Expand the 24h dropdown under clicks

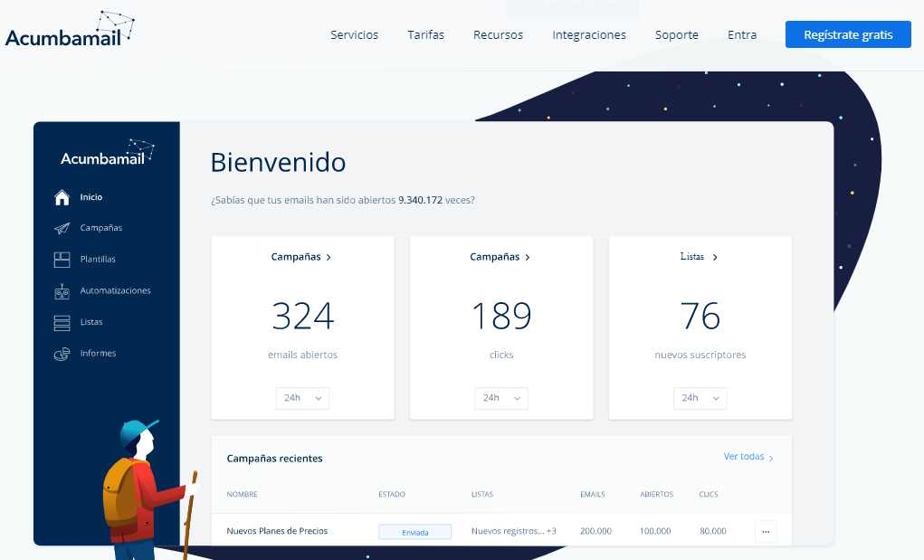click(x=501, y=398)
